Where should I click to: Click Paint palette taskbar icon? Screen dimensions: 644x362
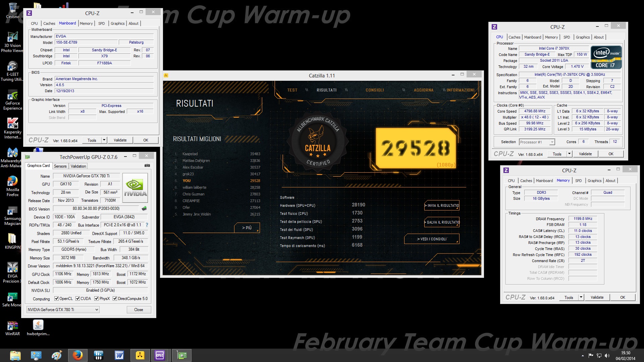pyautogui.click(x=57, y=355)
